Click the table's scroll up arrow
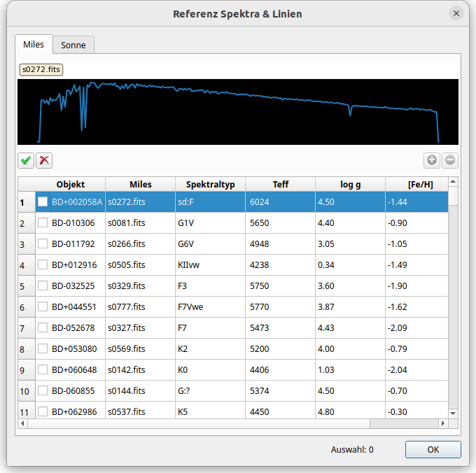 [x=453, y=182]
